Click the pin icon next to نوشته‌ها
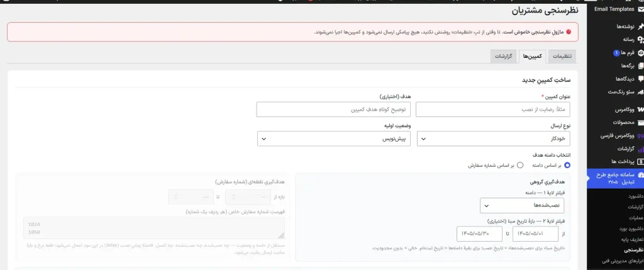This screenshot has width=644, height=270. click(640, 26)
